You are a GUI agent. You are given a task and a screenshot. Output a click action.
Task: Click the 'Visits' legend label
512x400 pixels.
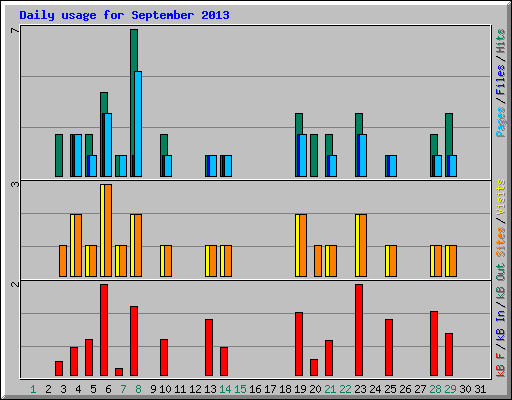pyautogui.click(x=501, y=197)
